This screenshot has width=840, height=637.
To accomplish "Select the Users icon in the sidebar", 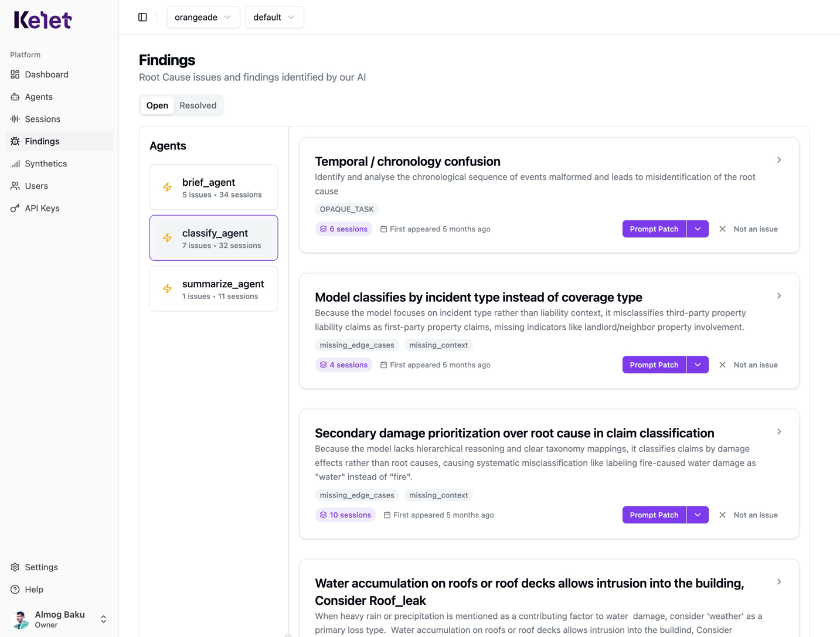I will (14, 186).
